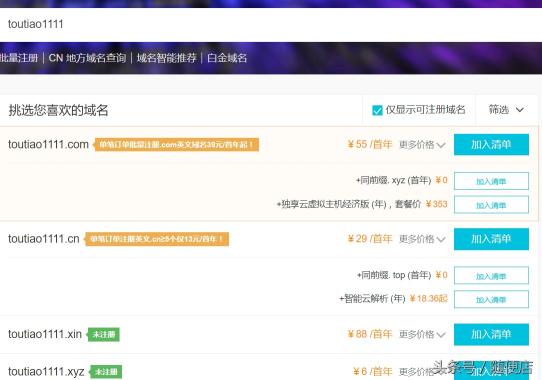Open 批量注册 link
This screenshot has width=542, height=380.
[x=19, y=58]
